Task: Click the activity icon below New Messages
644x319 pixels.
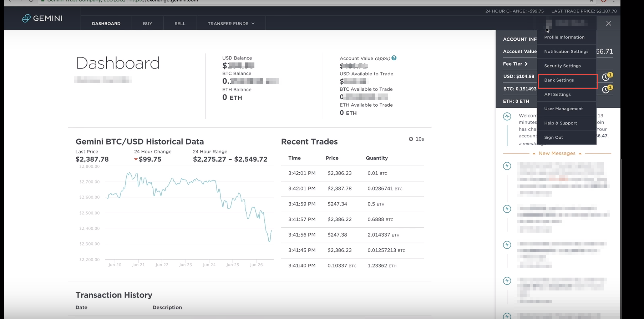Action: [x=507, y=166]
